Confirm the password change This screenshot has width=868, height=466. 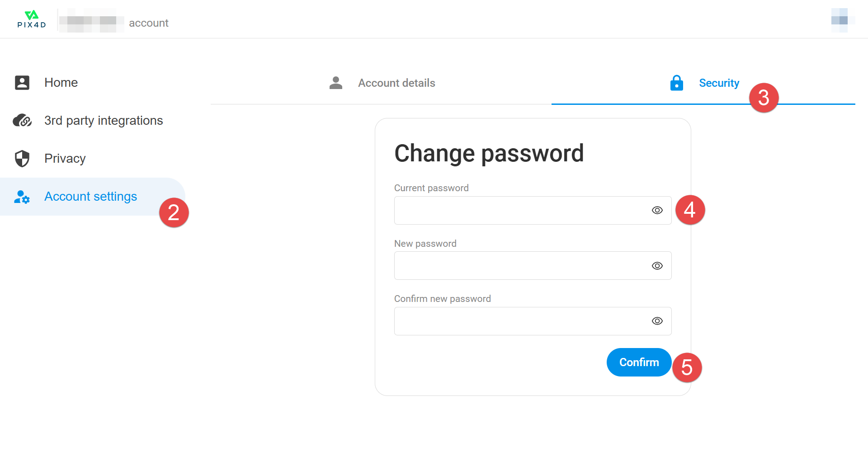[x=639, y=362]
